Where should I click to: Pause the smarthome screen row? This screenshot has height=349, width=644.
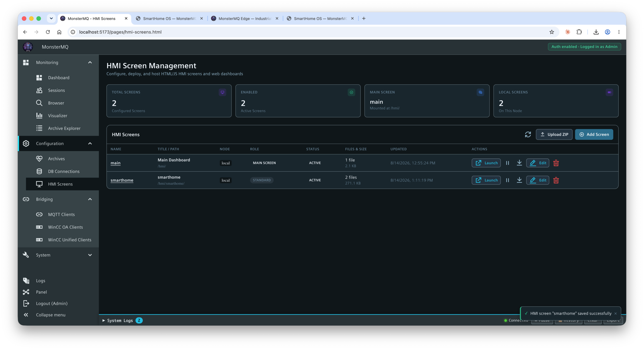click(x=507, y=180)
